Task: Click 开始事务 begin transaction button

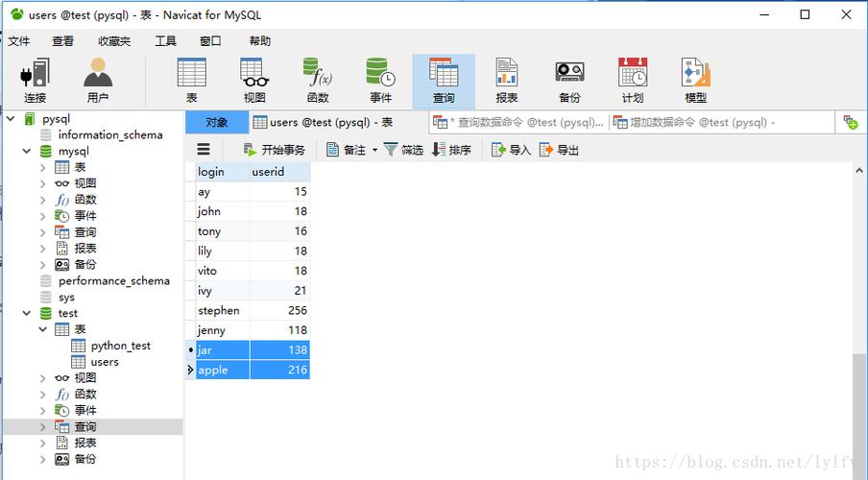Action: coord(275,150)
